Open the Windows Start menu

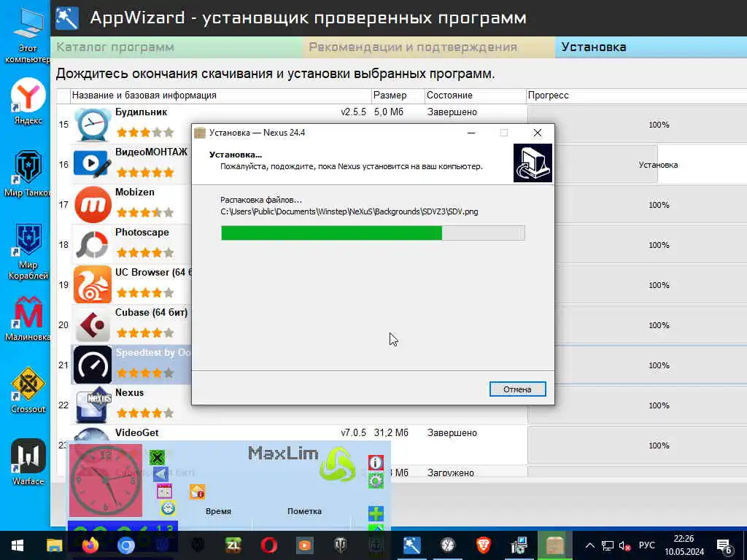pos(18,545)
